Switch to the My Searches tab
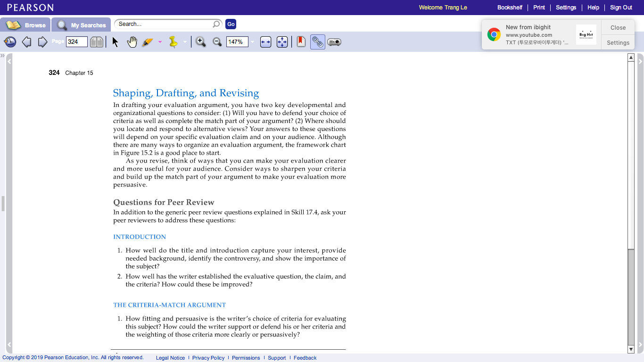This screenshot has width=644, height=362. point(81,25)
